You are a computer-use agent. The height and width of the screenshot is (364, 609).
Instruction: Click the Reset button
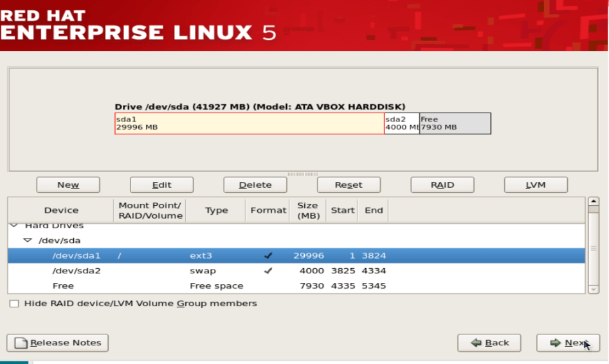coord(349,185)
